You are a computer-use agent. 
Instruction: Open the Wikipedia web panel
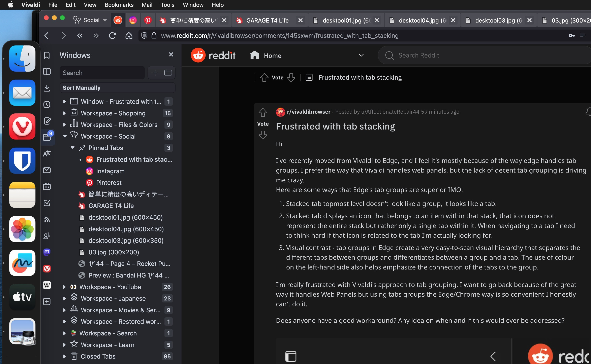pyautogui.click(x=47, y=285)
